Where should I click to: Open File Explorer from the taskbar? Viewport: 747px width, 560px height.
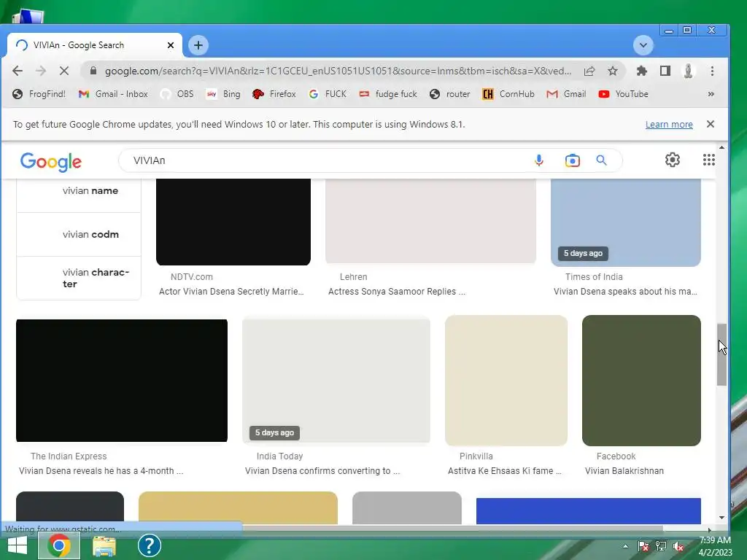[104, 546]
